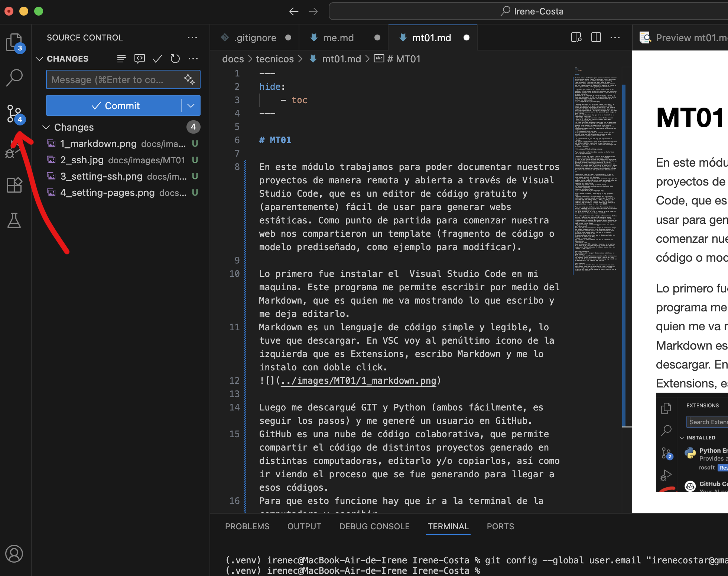Split the editor right
Image resolution: width=728 pixels, height=576 pixels.
(596, 37)
